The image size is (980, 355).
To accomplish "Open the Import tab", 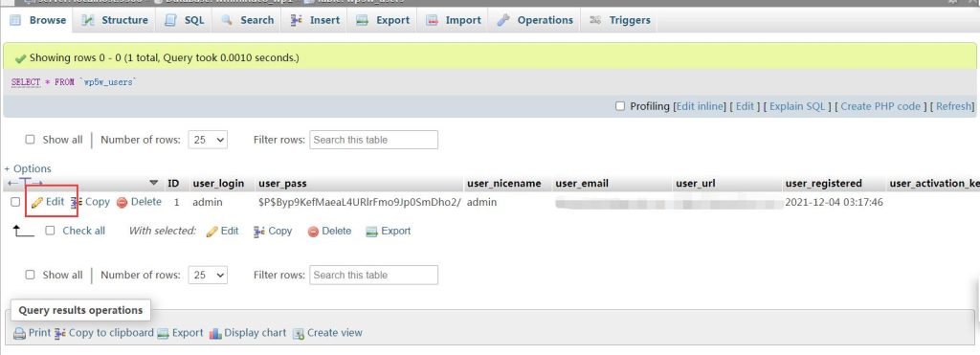I will pyautogui.click(x=454, y=20).
